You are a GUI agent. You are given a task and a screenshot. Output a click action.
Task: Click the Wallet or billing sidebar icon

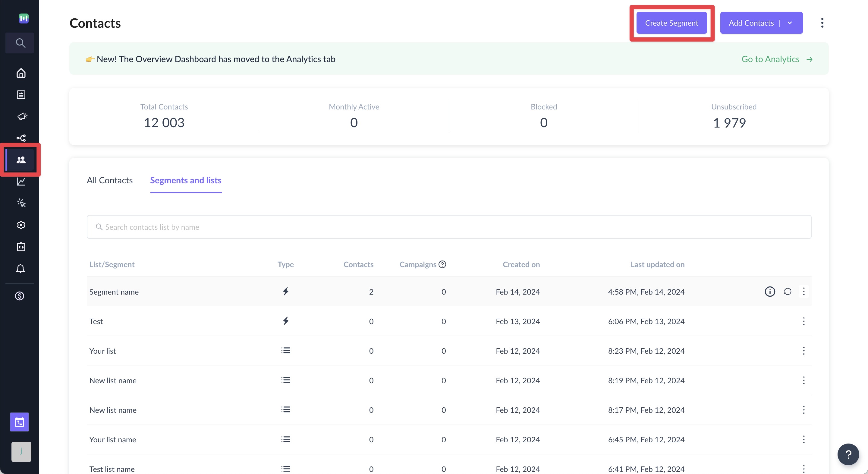(x=20, y=296)
